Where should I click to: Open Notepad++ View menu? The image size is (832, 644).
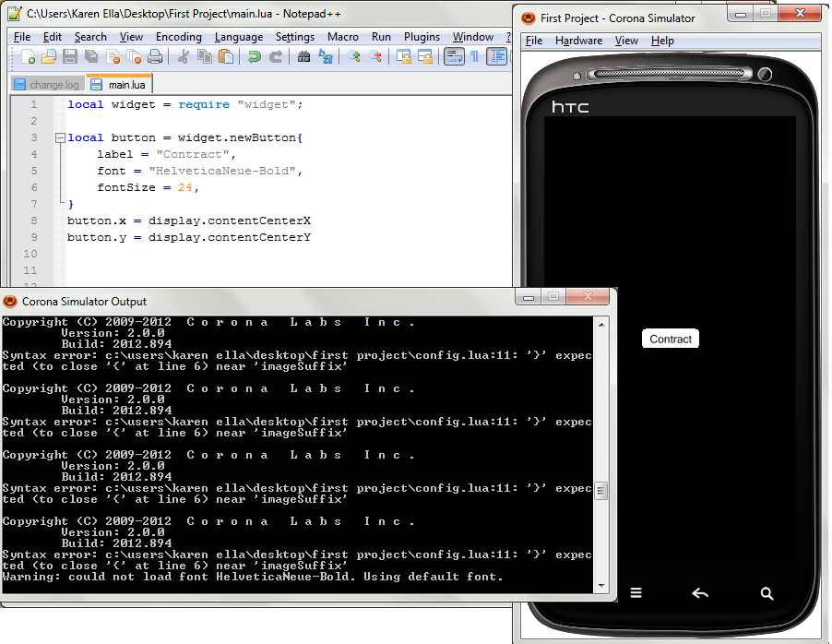pos(131,37)
